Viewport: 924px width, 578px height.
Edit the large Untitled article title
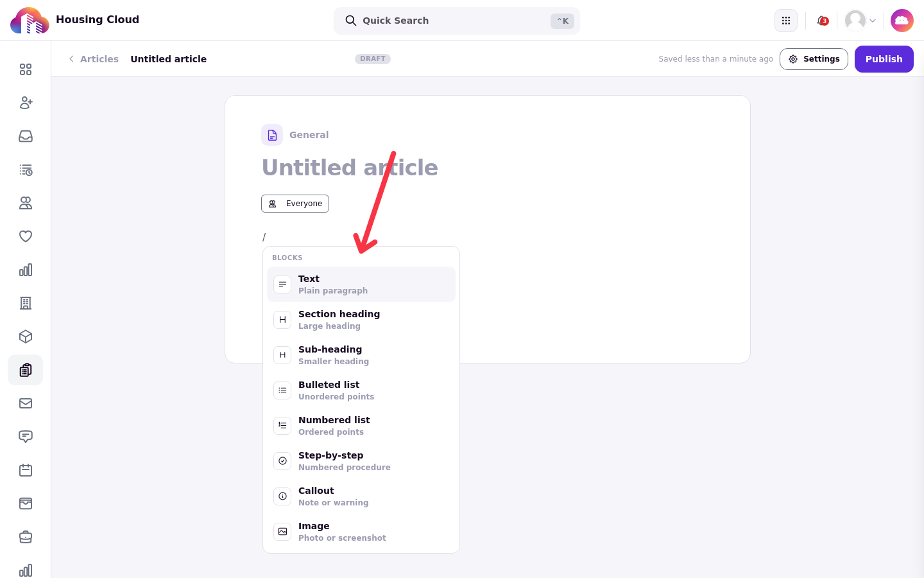pyautogui.click(x=350, y=168)
